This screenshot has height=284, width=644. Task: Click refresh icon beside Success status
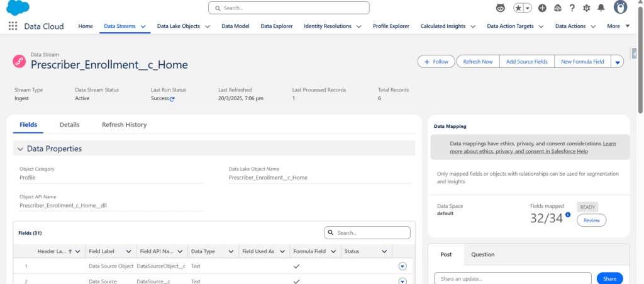[172, 99]
